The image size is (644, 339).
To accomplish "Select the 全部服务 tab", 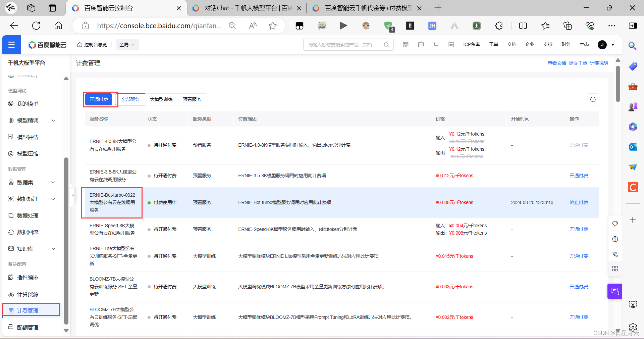I will tap(130, 99).
